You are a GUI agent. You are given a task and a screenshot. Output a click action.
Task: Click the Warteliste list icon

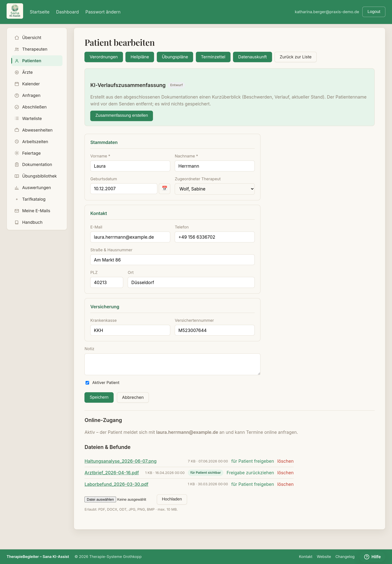click(17, 118)
